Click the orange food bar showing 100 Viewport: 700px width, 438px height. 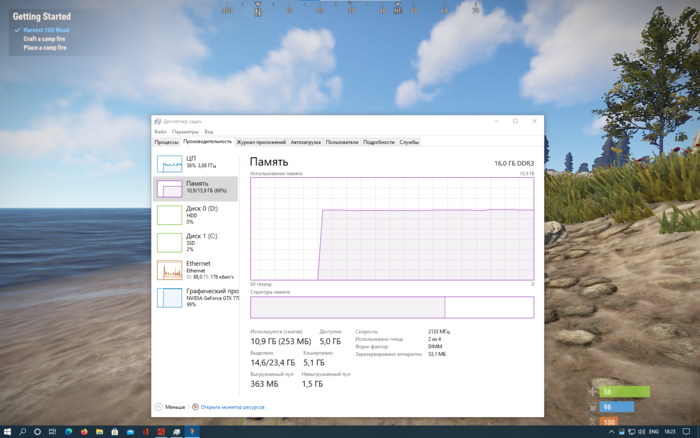coord(608,421)
